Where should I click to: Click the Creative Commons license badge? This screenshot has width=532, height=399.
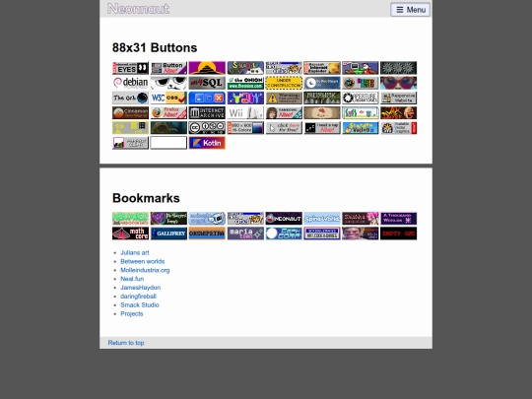[207, 128]
